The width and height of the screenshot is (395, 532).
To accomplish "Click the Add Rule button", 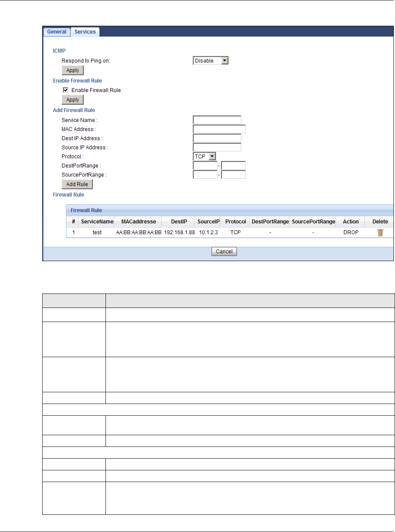I will coord(77,184).
